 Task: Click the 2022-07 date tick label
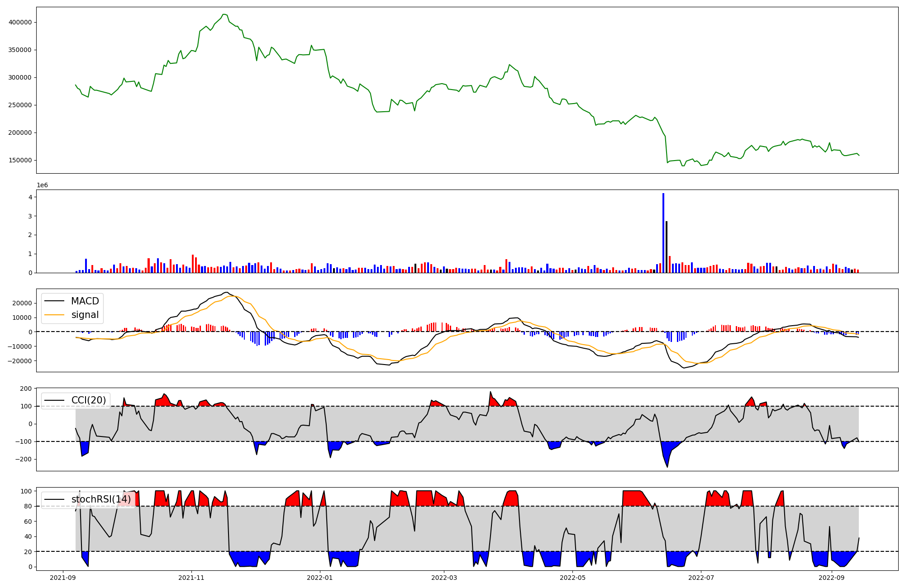pyautogui.click(x=701, y=578)
